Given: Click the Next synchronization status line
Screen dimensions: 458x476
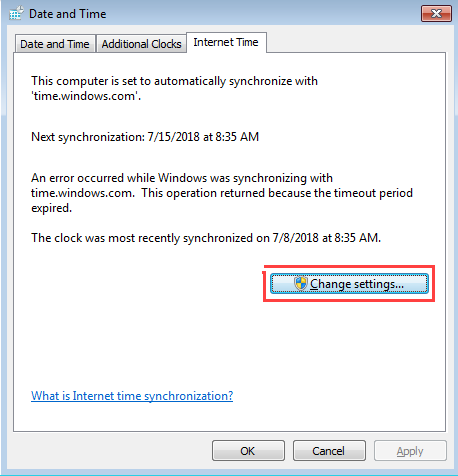Looking at the screenshot, I should (145, 137).
